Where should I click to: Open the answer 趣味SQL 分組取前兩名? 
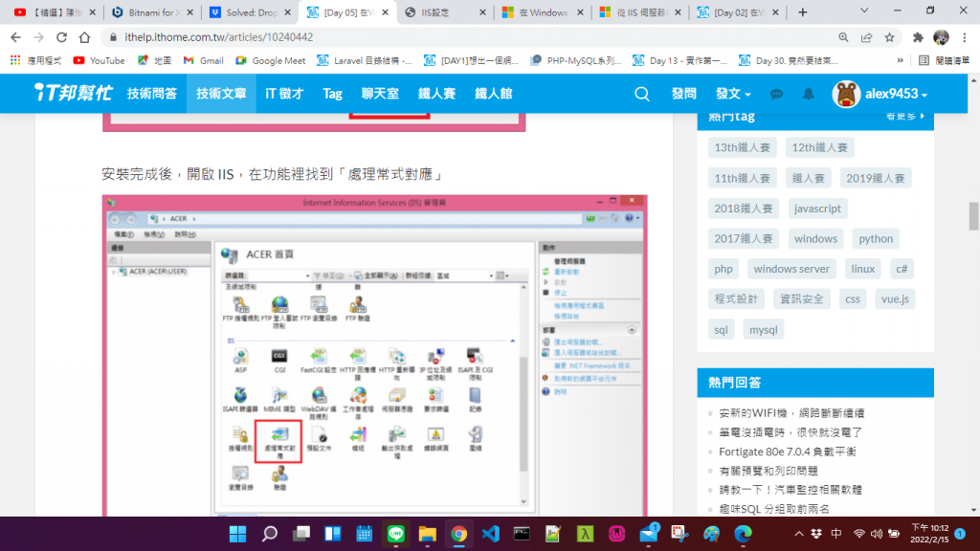click(x=773, y=509)
